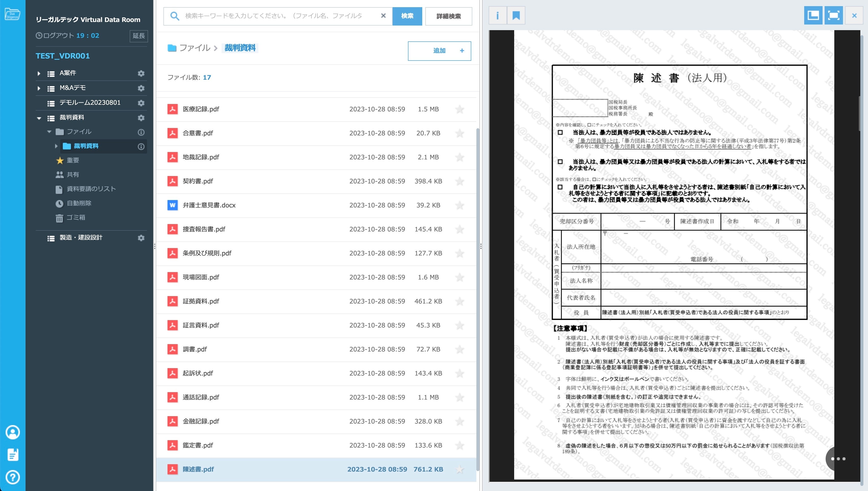The image size is (868, 491).
Task: Bookmark the previewed document
Action: click(516, 16)
